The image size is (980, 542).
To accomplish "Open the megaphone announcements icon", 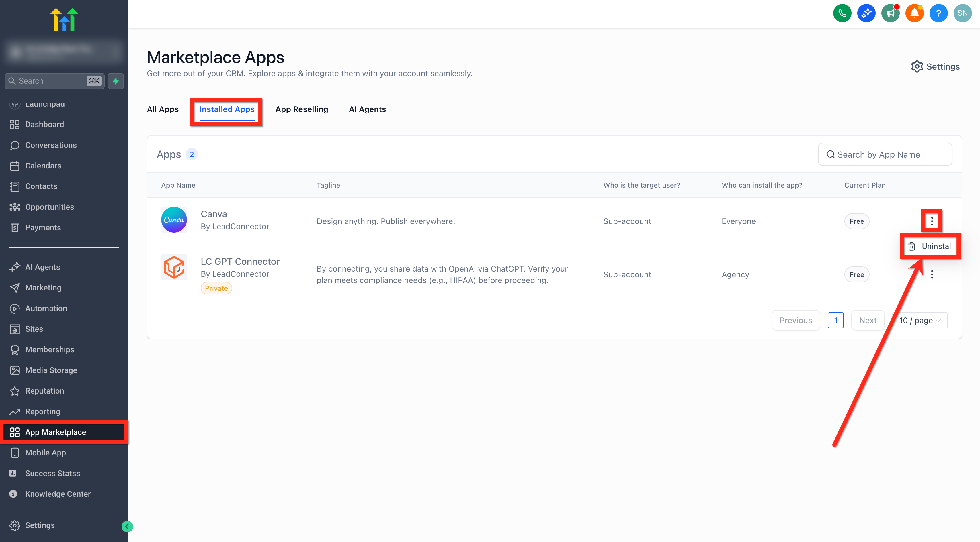I will (x=890, y=13).
